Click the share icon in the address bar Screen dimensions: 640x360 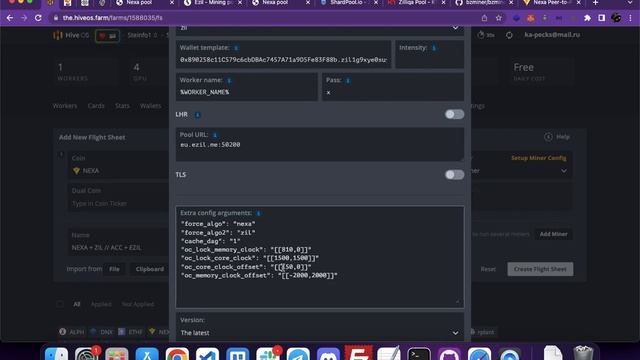(x=484, y=18)
